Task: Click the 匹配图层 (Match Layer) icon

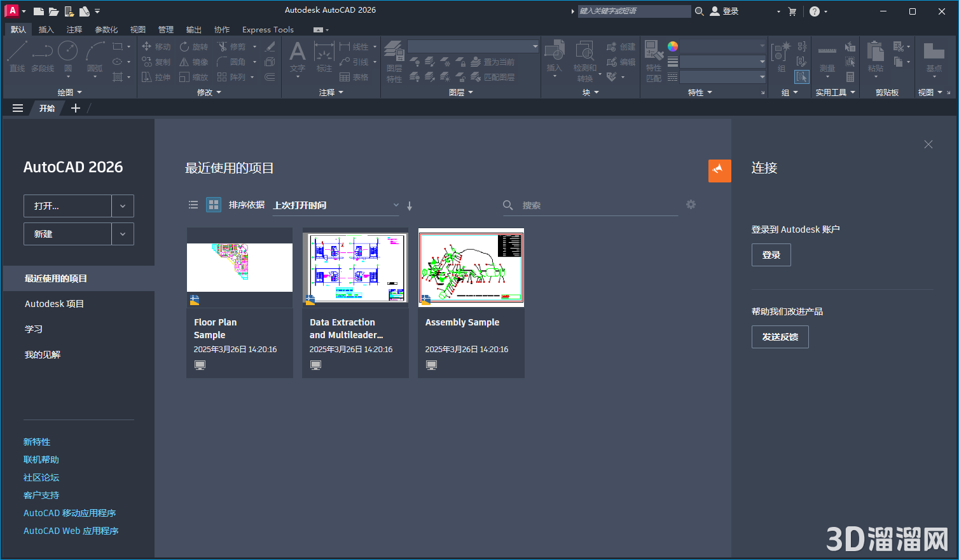Action: coord(493,77)
